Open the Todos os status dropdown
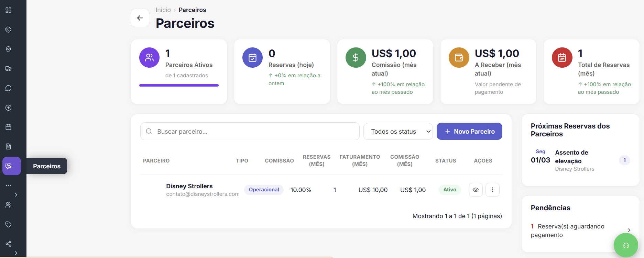 tap(398, 132)
